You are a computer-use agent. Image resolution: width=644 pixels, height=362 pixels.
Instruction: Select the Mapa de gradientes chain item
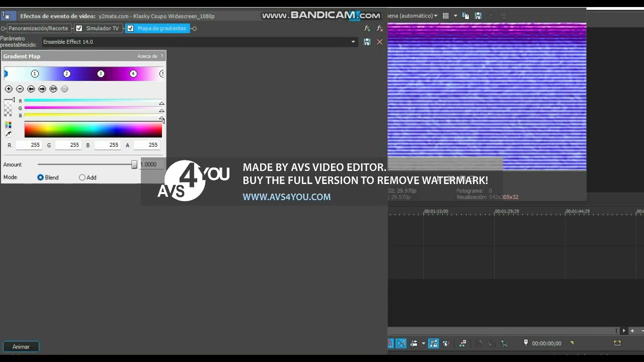pyautogui.click(x=162, y=29)
